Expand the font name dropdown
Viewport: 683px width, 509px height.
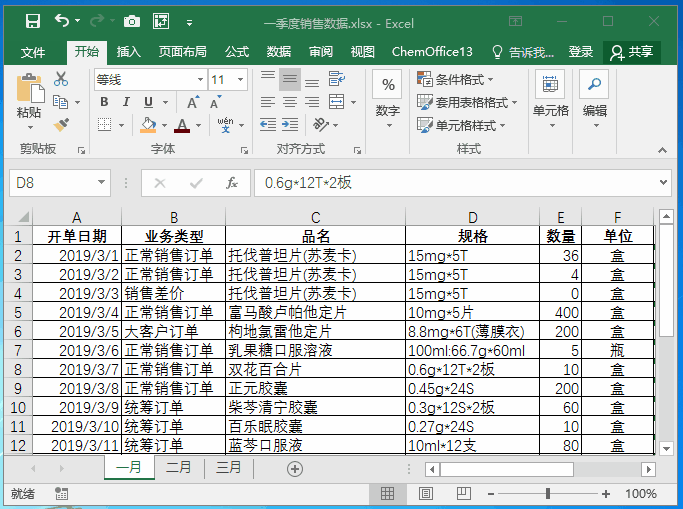(200, 80)
